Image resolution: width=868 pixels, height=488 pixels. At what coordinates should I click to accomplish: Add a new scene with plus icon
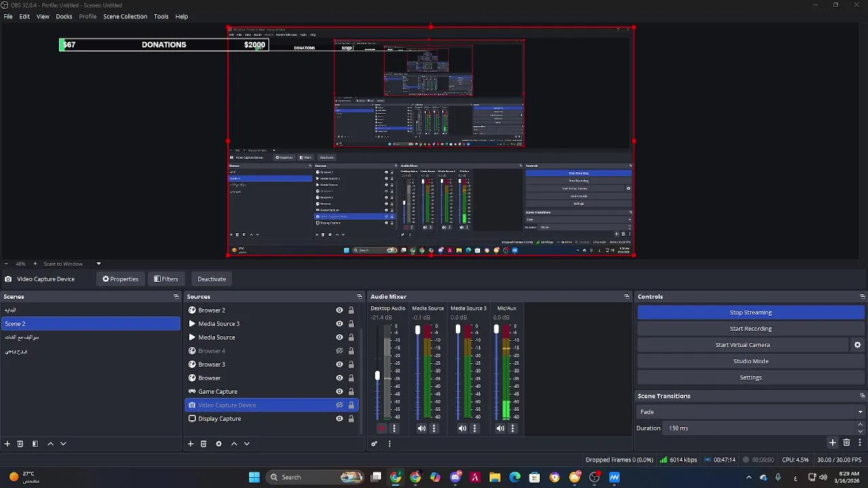pyautogui.click(x=7, y=444)
